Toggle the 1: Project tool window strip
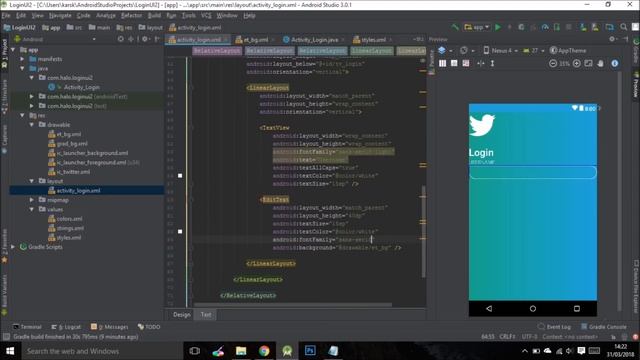This screenshot has width=640, height=360. (x=4, y=52)
